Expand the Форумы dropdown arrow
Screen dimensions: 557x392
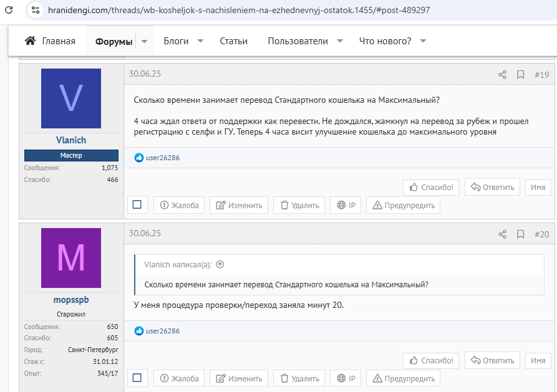144,42
